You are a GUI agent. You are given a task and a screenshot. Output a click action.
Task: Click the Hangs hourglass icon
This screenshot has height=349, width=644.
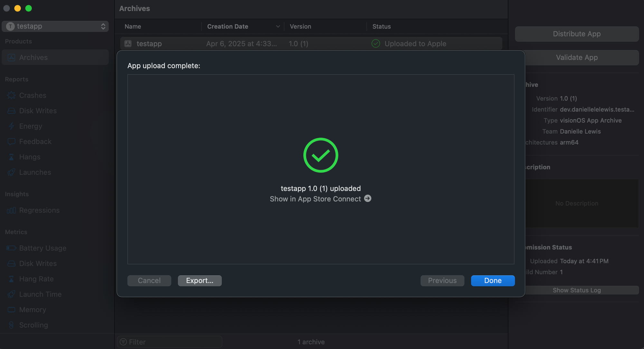11,157
